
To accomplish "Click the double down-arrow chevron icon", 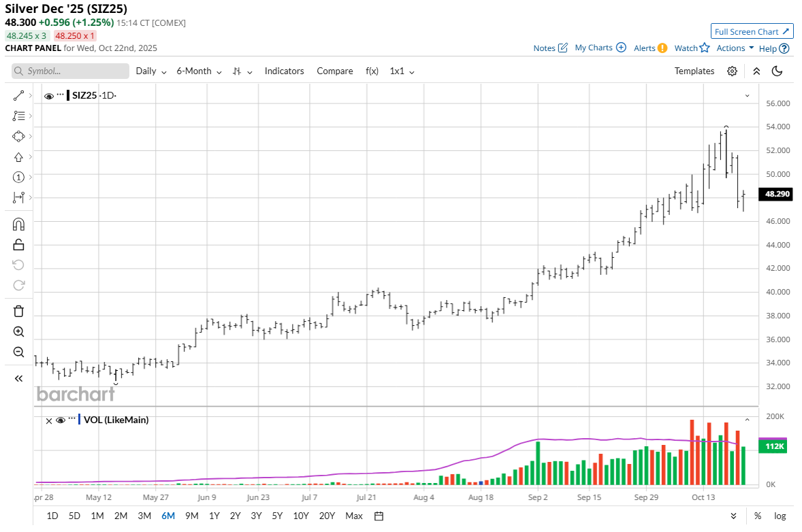I will click(733, 516).
